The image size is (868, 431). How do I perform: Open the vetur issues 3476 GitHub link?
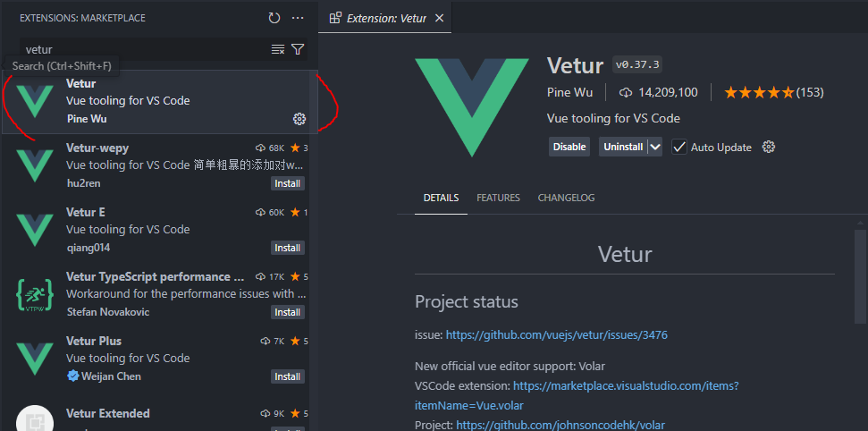click(x=556, y=334)
